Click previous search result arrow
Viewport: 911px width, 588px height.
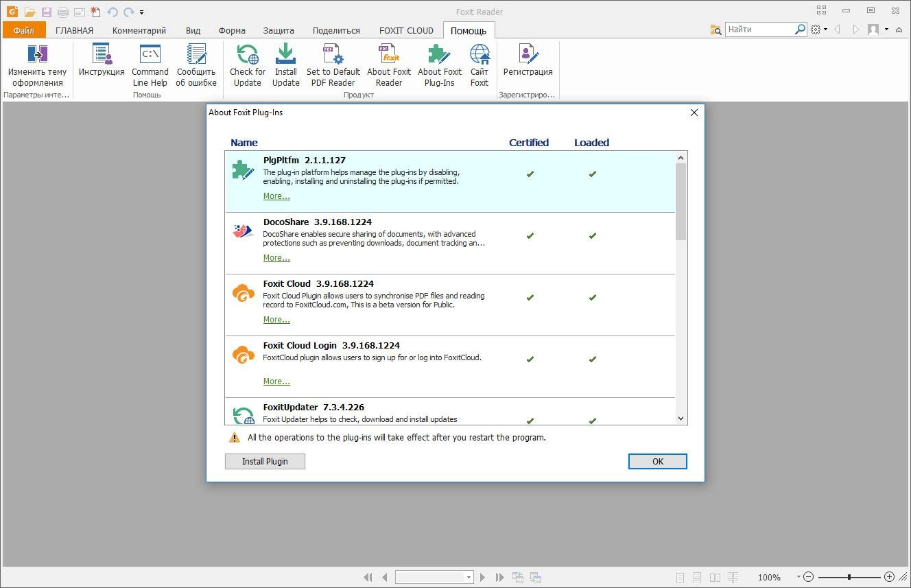point(838,30)
